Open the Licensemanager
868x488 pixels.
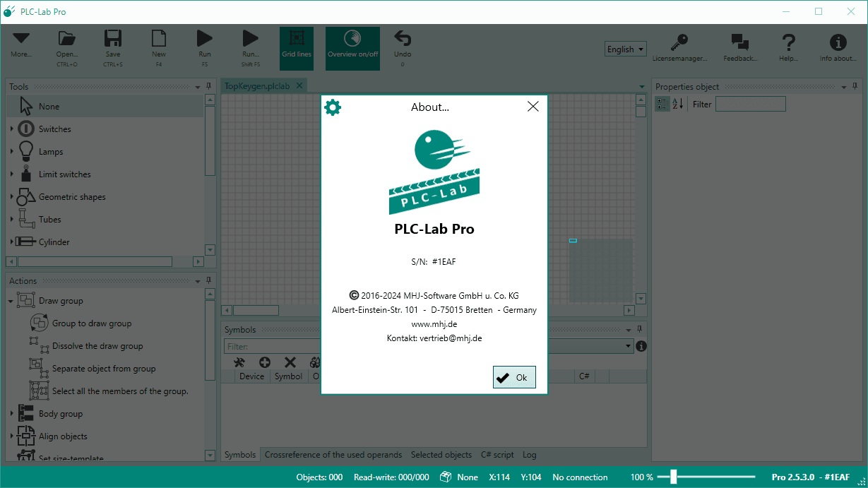679,47
